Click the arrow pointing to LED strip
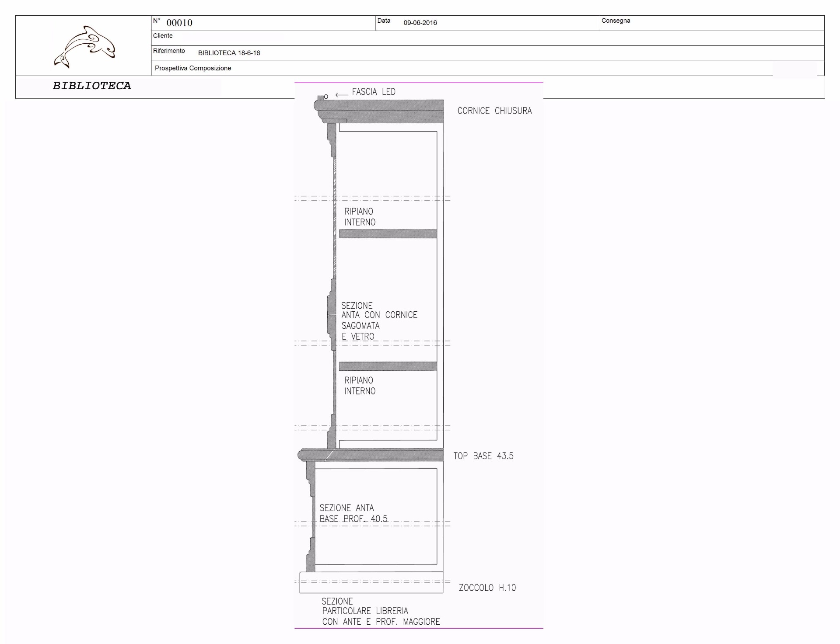 pos(342,94)
